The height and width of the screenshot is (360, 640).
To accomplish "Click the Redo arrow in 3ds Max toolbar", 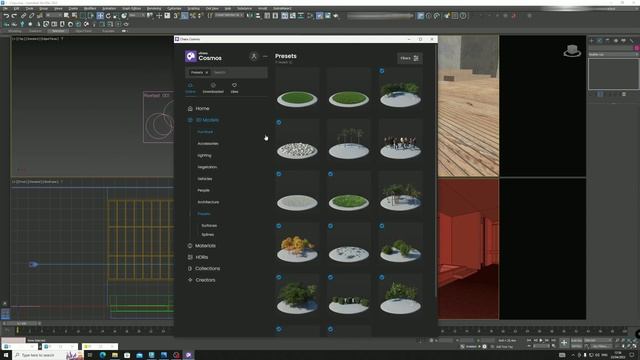I will [14, 16].
